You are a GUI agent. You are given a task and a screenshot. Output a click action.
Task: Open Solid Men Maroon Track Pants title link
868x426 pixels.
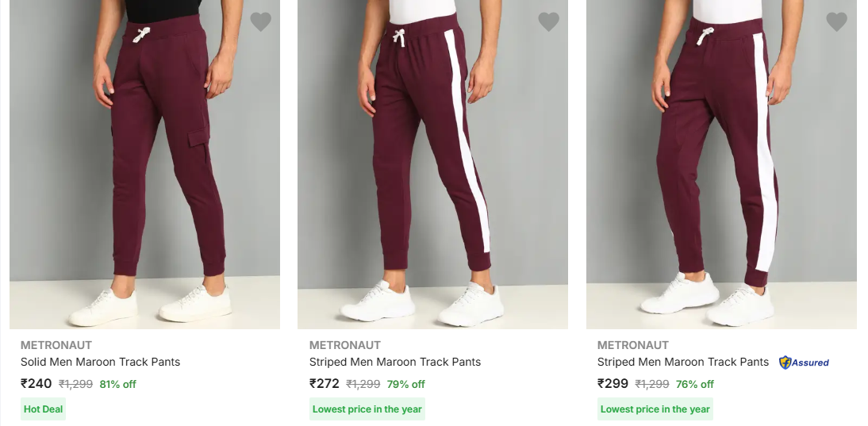click(100, 362)
